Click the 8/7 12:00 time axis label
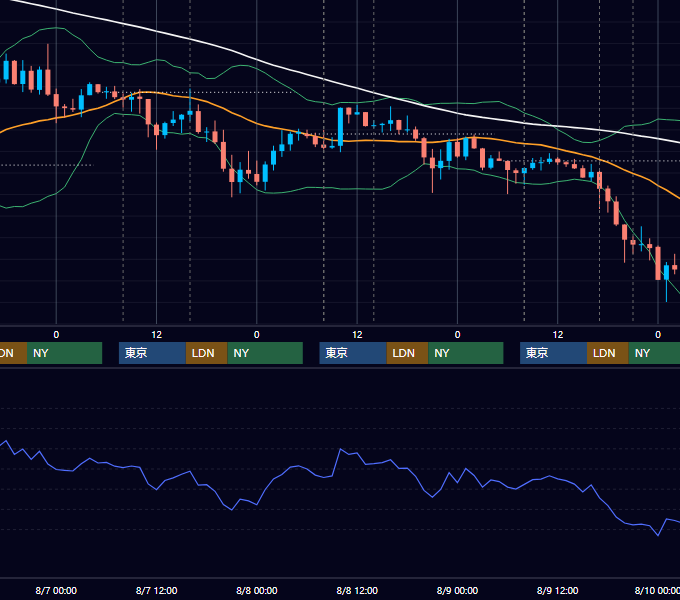Screen dimensions: 680x600 156,590
